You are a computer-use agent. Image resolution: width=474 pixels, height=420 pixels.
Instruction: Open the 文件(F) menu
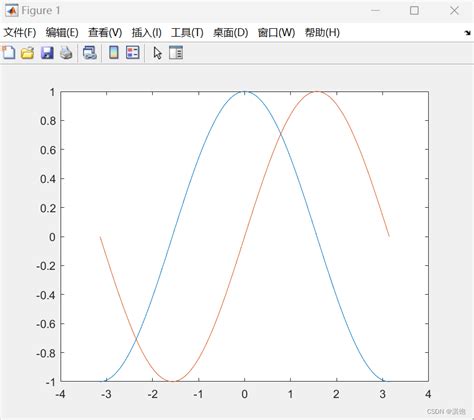[20, 33]
